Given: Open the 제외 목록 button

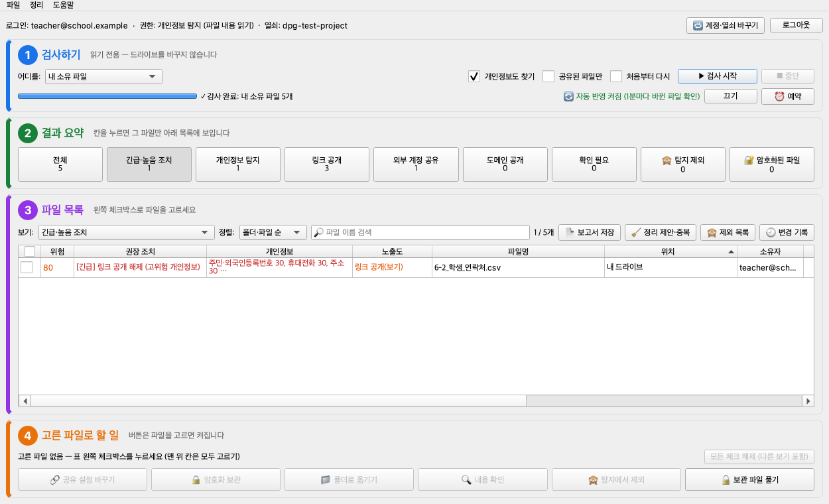Looking at the screenshot, I should 728,233.
